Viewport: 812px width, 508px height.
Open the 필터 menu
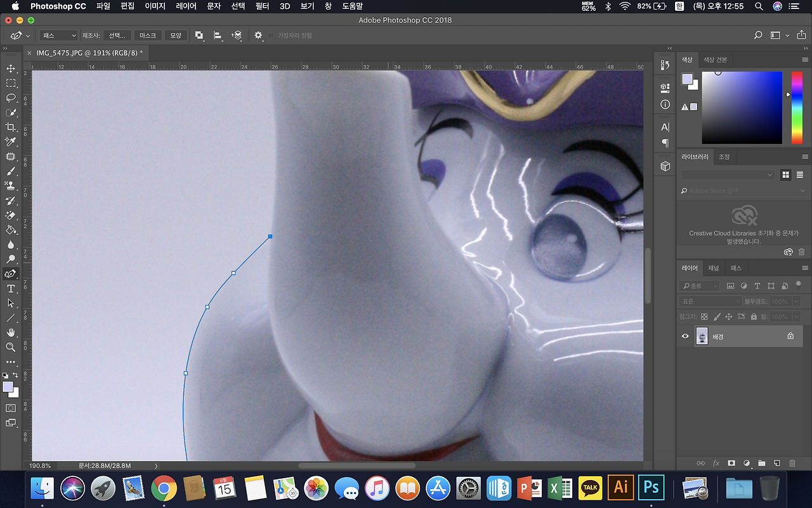pyautogui.click(x=263, y=6)
